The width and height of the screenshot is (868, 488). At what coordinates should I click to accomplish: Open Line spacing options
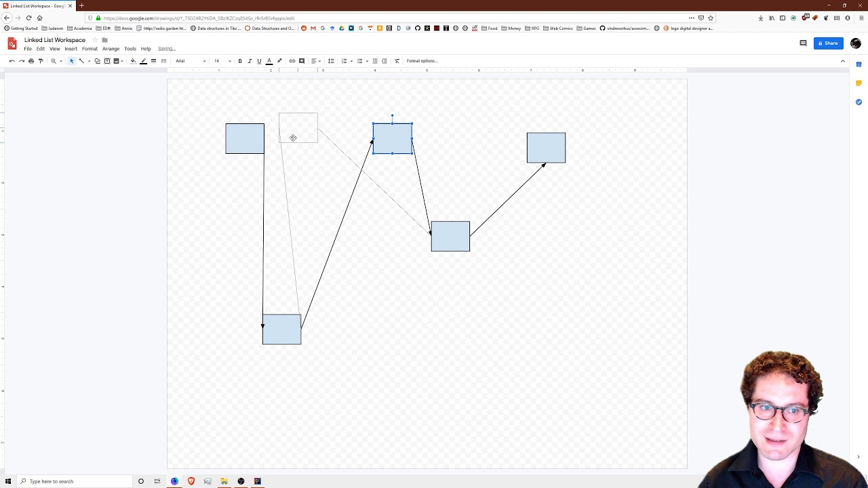(331, 61)
